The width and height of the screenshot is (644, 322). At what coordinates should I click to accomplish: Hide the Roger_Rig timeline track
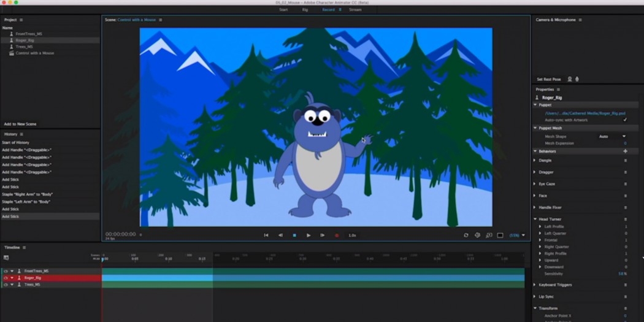[x=6, y=278]
